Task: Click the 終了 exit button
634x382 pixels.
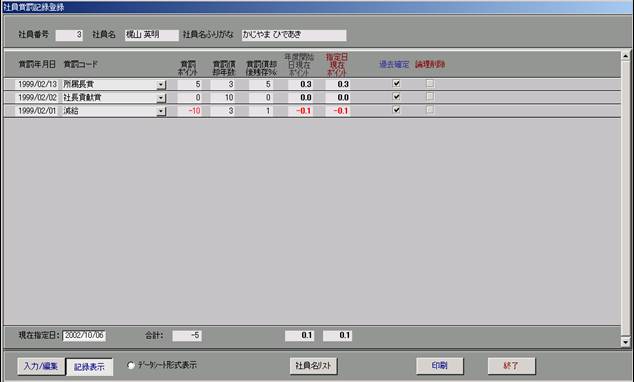Action: (x=511, y=366)
